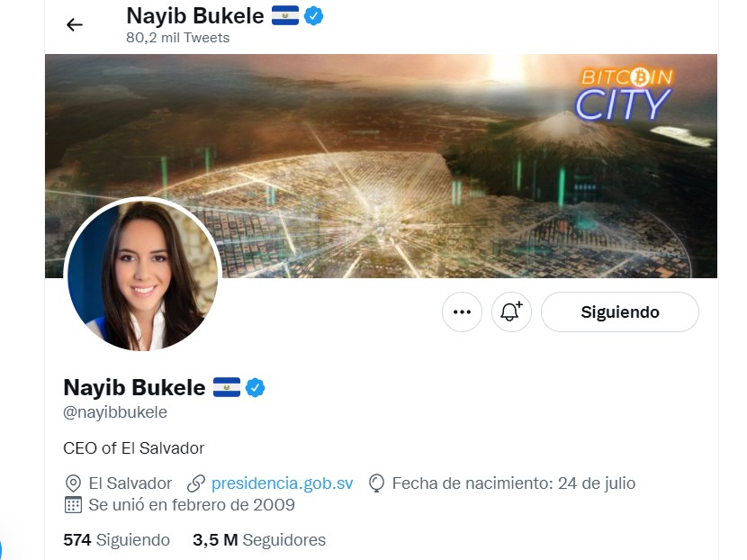This screenshot has width=747, height=560.
Task: Open the three-dot more options menu
Action: (x=462, y=312)
